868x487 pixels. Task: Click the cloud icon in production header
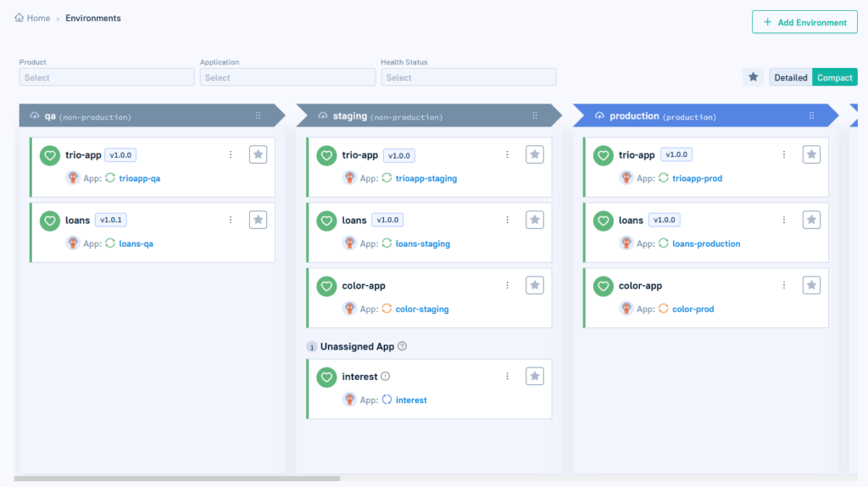(599, 116)
